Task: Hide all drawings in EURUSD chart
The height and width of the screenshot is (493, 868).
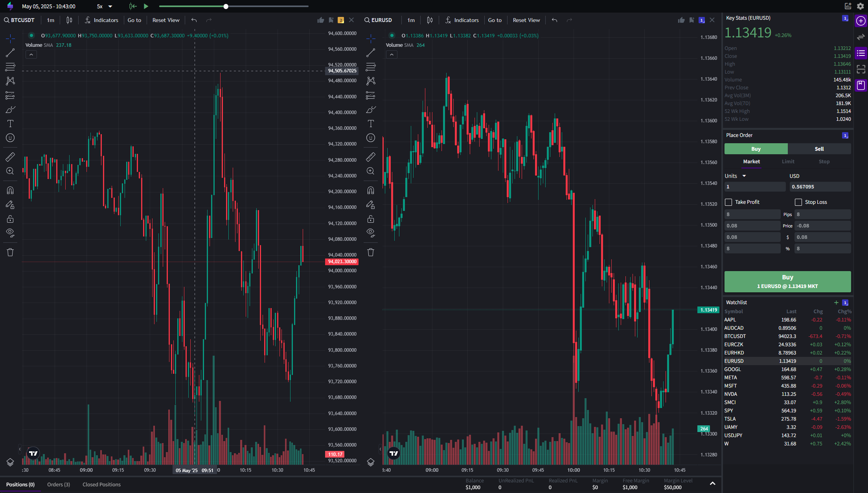Action: [371, 233]
